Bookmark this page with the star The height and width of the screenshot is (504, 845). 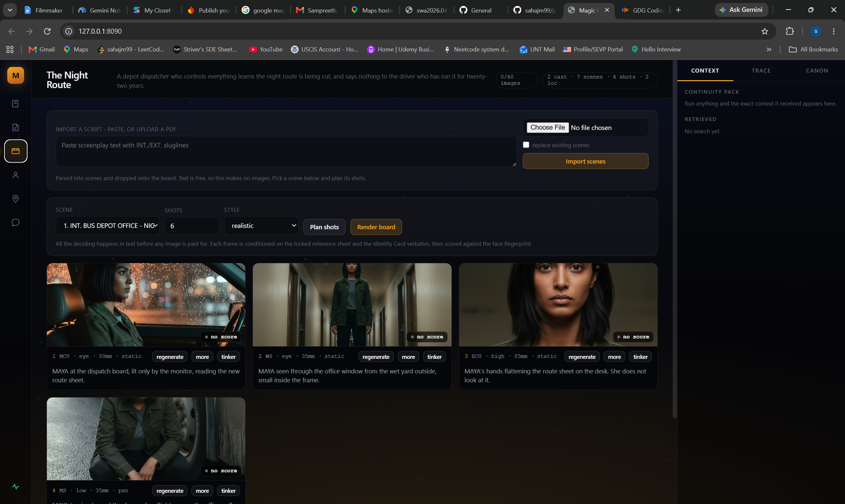(765, 31)
